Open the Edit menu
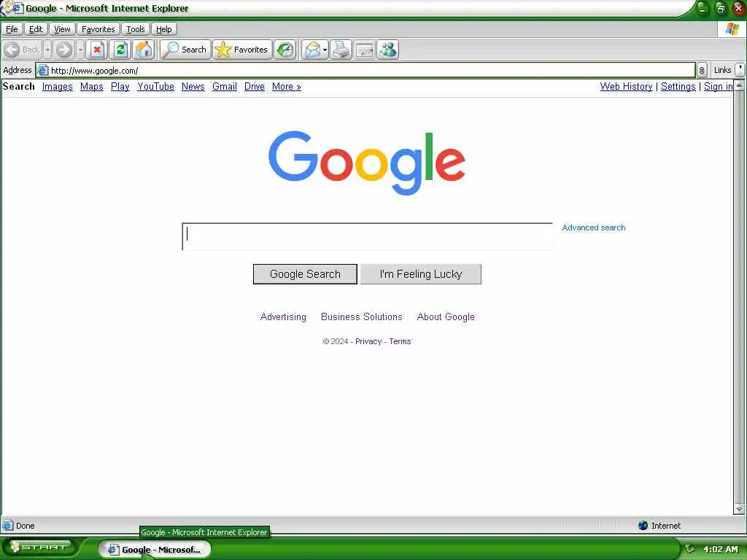The image size is (747, 560). tap(36, 29)
